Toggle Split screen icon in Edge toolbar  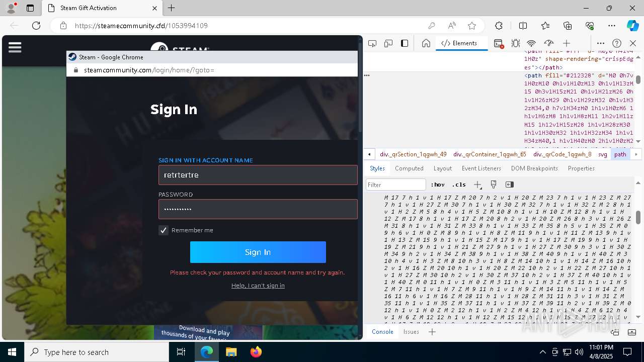[x=523, y=26]
